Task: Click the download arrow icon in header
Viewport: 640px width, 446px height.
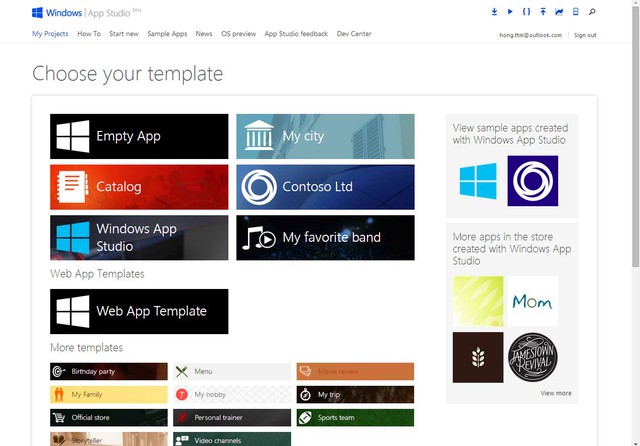Action: point(494,12)
